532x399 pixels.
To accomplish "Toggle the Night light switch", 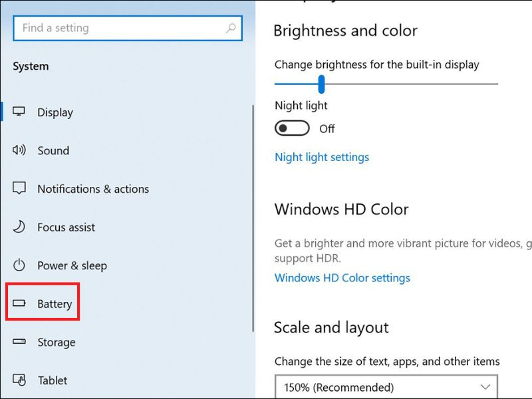I will pyautogui.click(x=292, y=128).
